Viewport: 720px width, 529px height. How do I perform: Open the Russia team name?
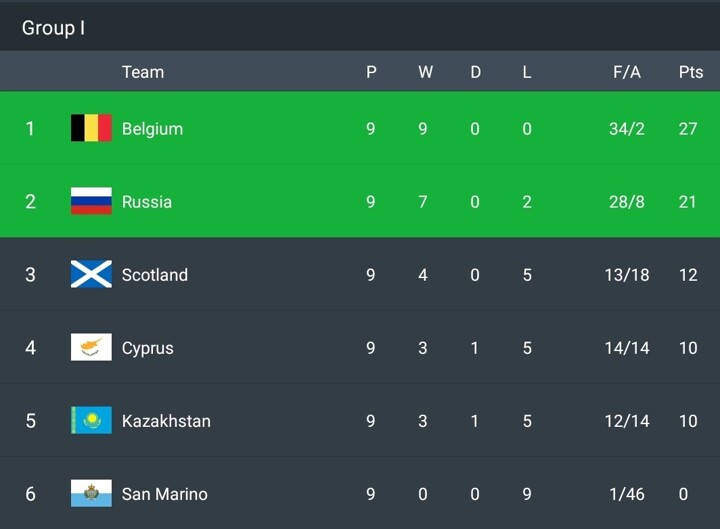pos(147,202)
